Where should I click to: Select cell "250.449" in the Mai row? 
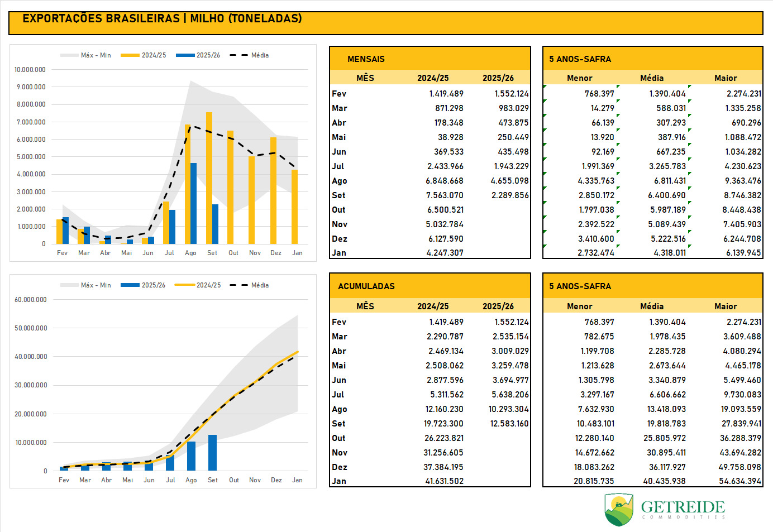coord(513,137)
